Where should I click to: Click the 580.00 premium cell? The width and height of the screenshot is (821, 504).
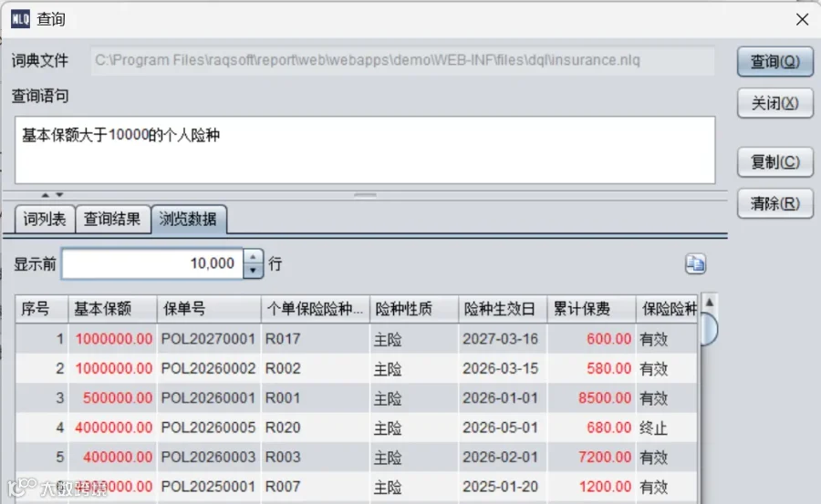click(591, 368)
